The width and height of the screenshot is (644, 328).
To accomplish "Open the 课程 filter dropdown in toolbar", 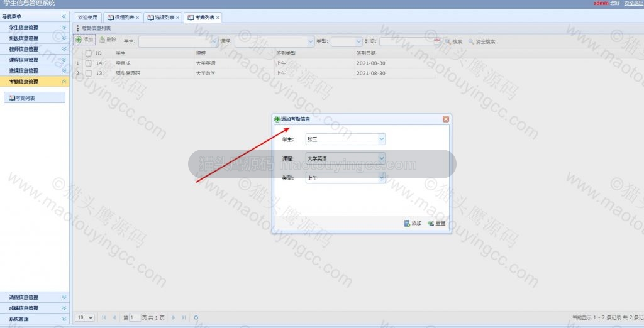I will tap(311, 41).
